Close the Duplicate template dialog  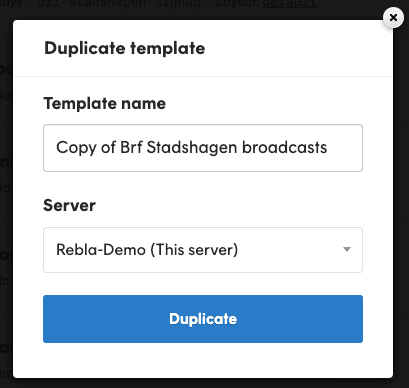click(393, 17)
